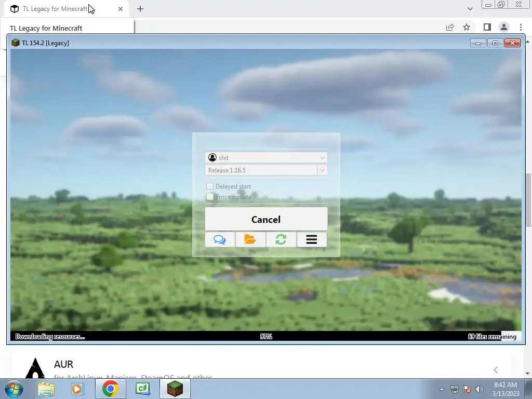Open the Chrome profile avatar
This screenshot has width=532, height=399.
point(504,27)
